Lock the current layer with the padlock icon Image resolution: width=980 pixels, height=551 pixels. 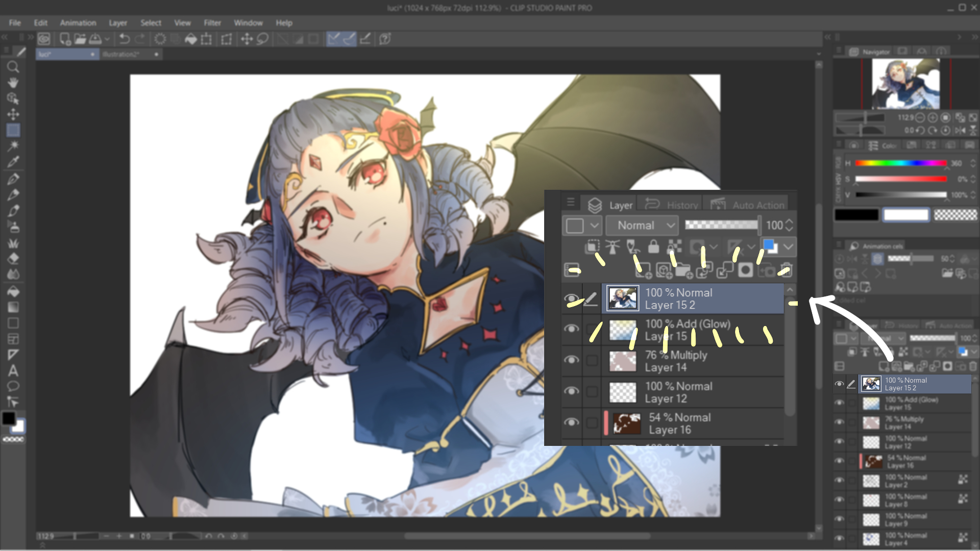pyautogui.click(x=653, y=247)
